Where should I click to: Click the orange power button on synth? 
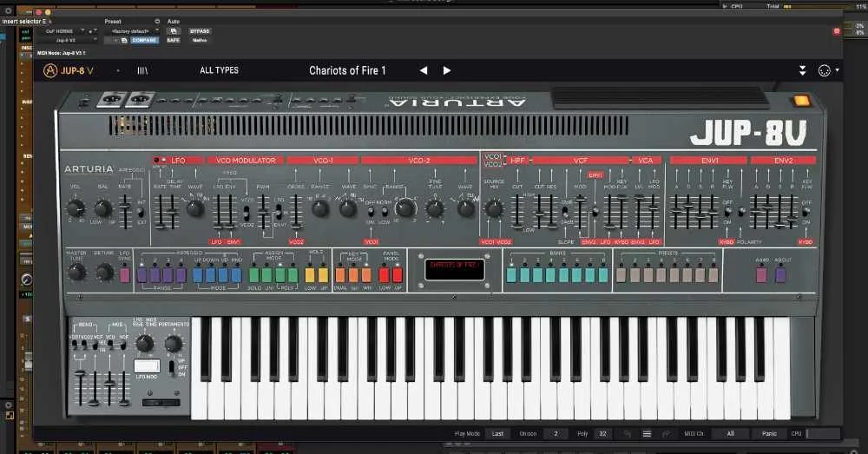801,101
